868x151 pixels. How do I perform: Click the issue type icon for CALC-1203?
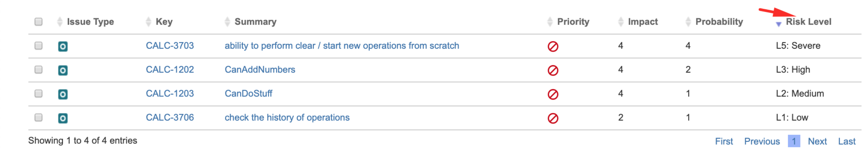[63, 94]
